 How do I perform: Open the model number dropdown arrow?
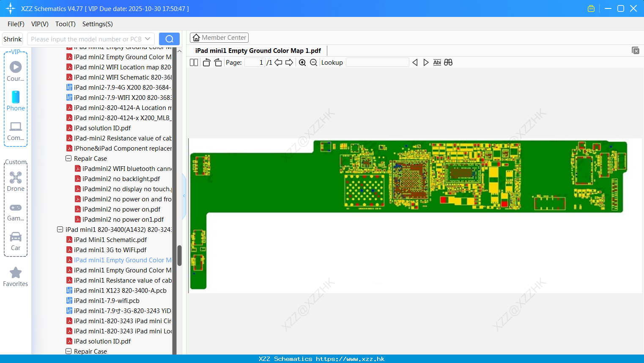148,39
